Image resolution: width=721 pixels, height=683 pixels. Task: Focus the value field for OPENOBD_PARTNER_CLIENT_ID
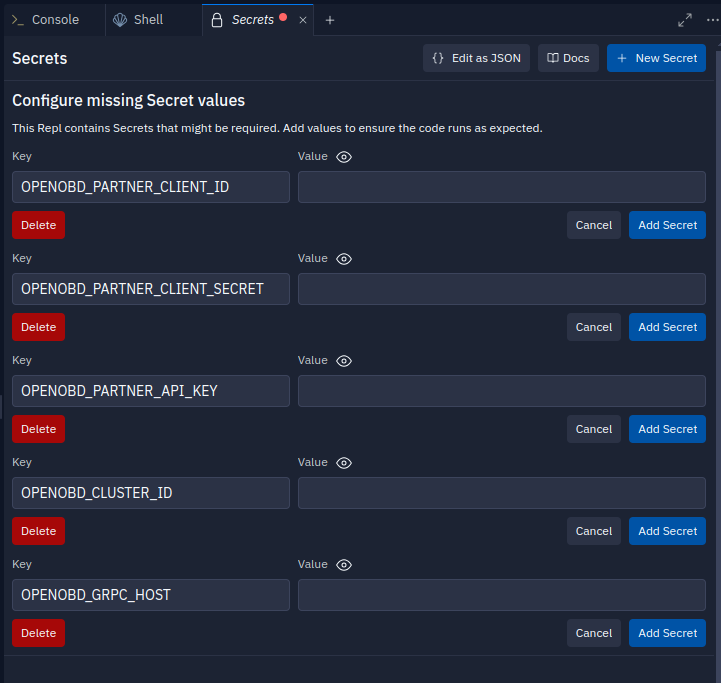pyautogui.click(x=501, y=187)
